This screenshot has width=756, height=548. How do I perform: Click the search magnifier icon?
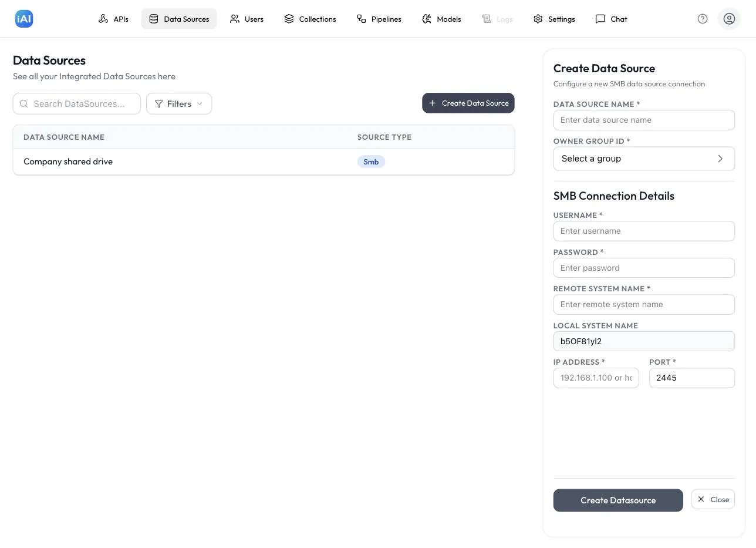[24, 104]
